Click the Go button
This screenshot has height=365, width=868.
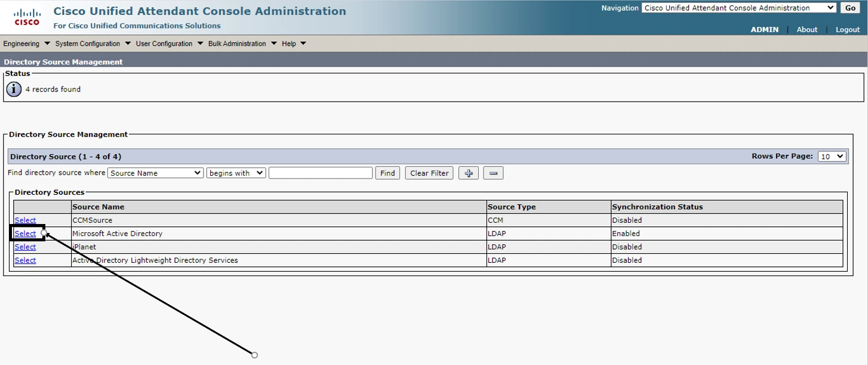[x=850, y=8]
